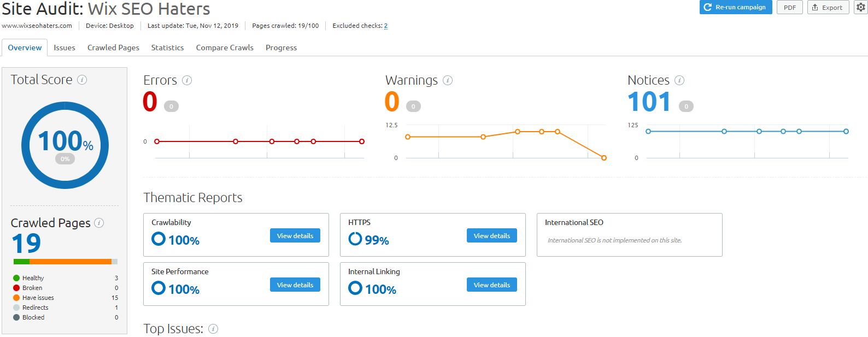Click the red Broken legend dot
This screenshot has height=337, width=868.
[16, 288]
